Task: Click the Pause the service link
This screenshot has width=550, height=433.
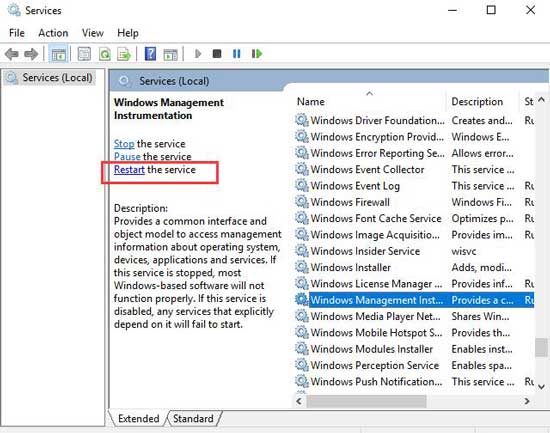Action: [127, 156]
